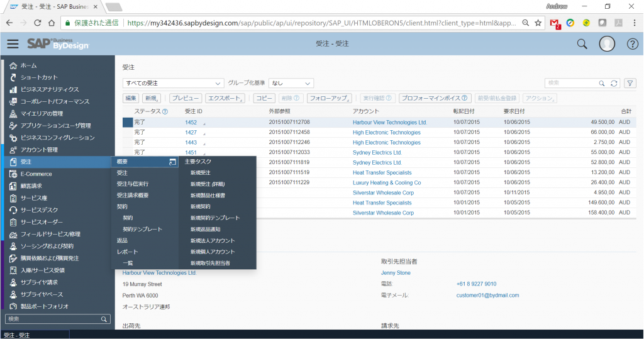Screen dimensions: 644x339
Task: Click the アプリケーション/ユーザ管理 sidebar icon
Action: click(13, 126)
